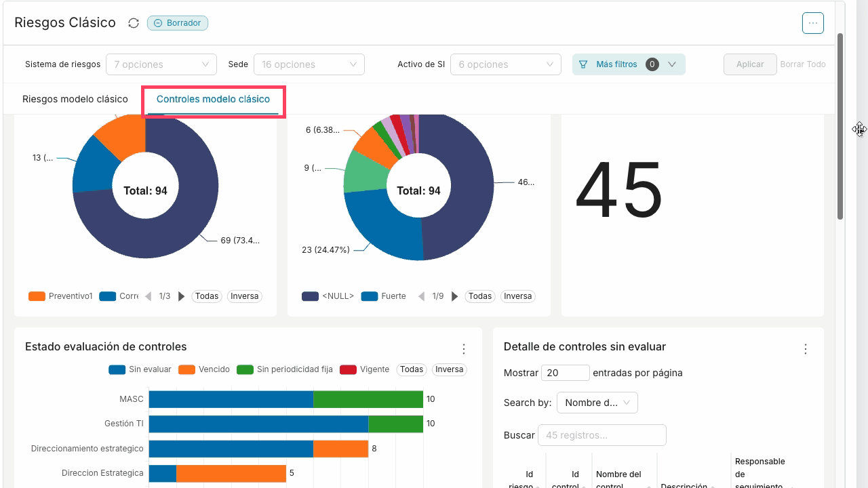Screen dimensions: 868x488
Task: Go to next legend page in 1/3 pager
Action: pyautogui.click(x=181, y=296)
